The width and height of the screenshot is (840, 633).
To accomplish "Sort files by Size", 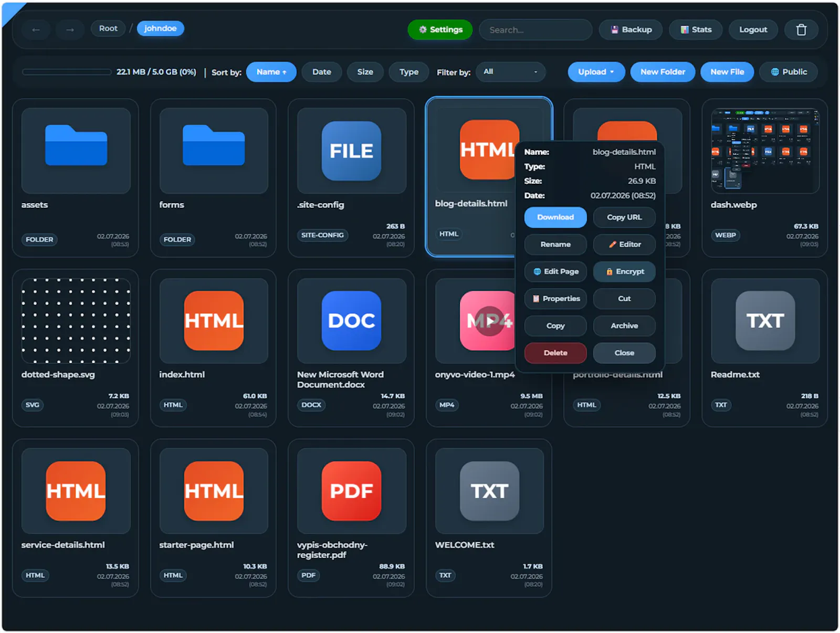I will [365, 72].
